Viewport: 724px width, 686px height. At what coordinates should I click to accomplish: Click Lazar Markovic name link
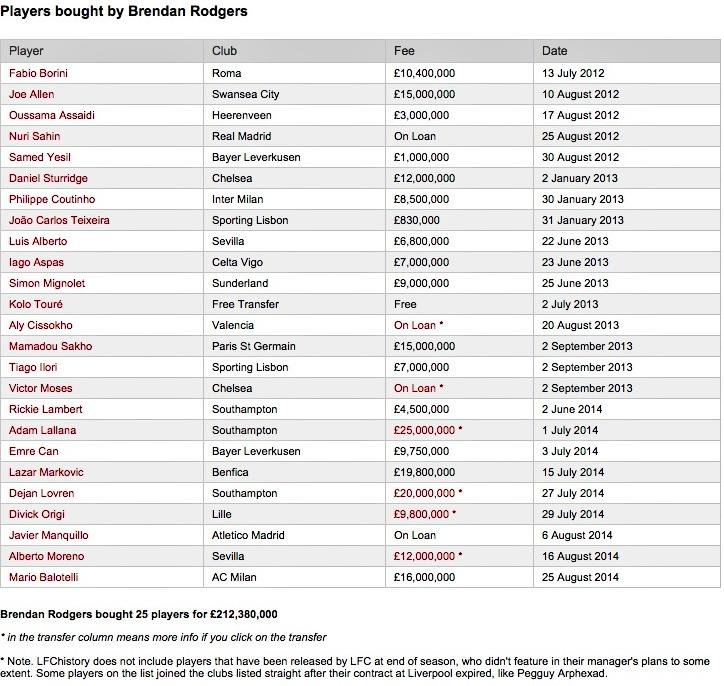(46, 472)
